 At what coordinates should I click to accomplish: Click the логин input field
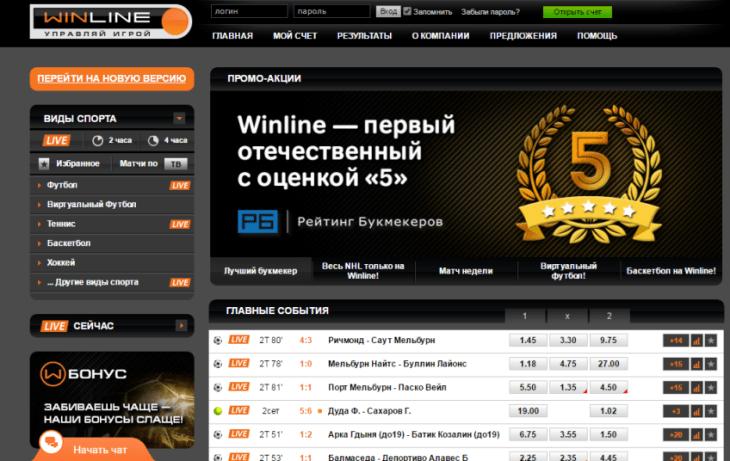(249, 11)
